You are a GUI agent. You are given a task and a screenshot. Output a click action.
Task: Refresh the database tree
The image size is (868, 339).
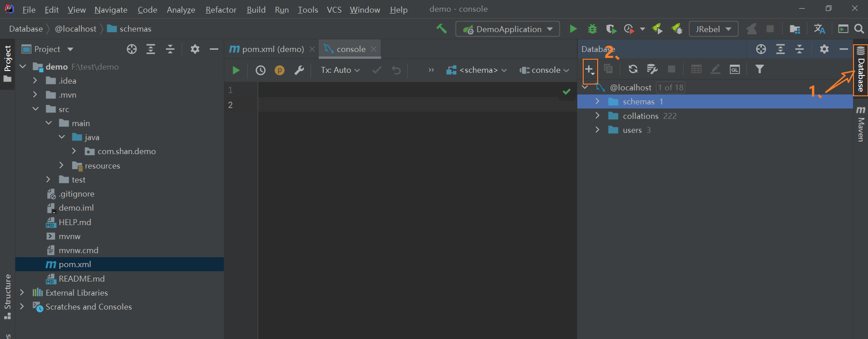tap(633, 69)
